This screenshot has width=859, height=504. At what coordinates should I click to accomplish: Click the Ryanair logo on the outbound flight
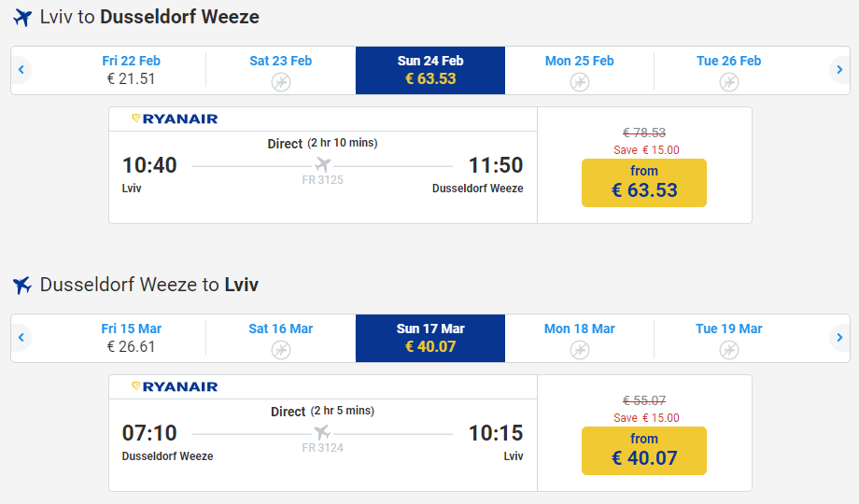(175, 119)
